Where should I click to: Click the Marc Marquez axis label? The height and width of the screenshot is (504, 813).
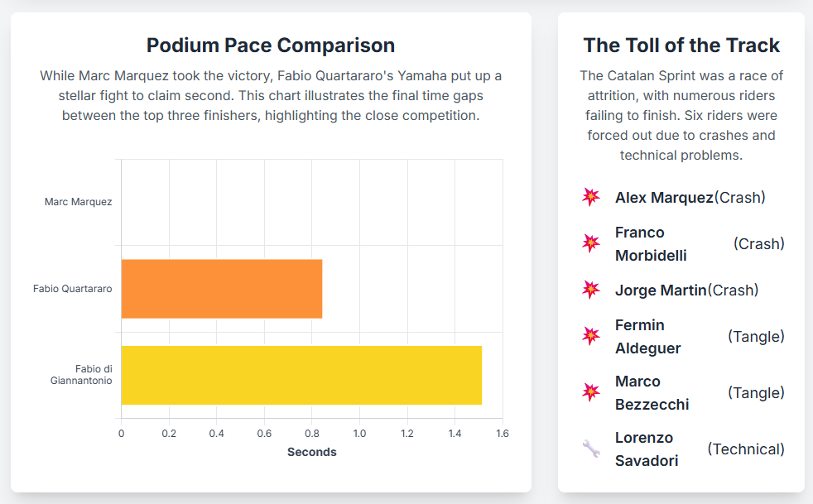(x=79, y=202)
